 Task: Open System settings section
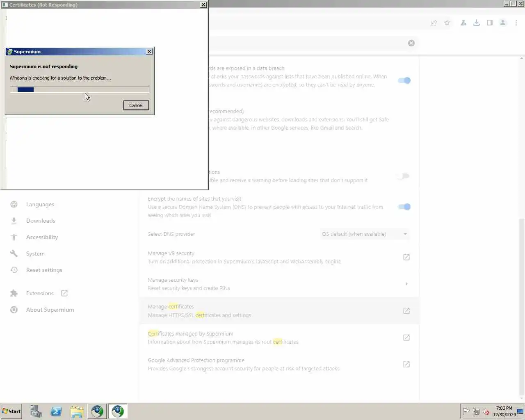click(35, 253)
